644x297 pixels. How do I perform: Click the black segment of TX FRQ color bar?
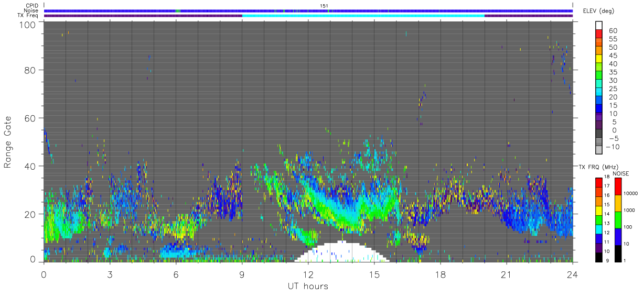click(599, 257)
